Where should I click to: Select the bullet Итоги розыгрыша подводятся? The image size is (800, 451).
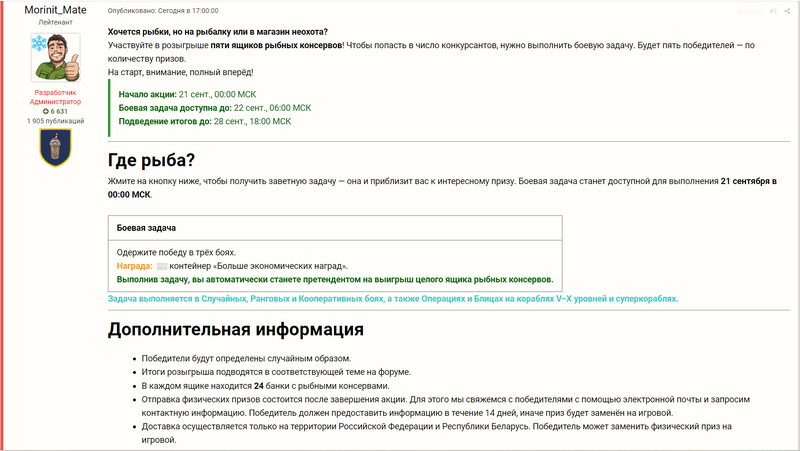[x=276, y=372]
